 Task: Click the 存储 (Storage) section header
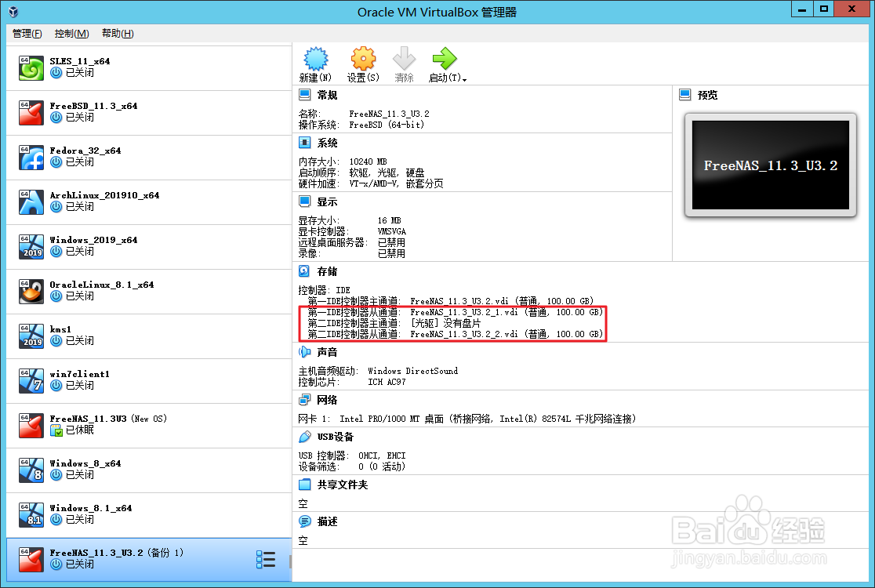click(x=327, y=272)
